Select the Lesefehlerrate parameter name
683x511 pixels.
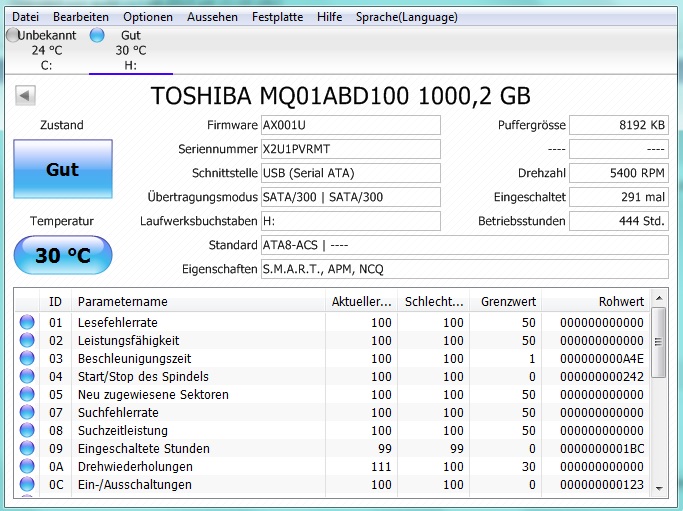(x=118, y=322)
